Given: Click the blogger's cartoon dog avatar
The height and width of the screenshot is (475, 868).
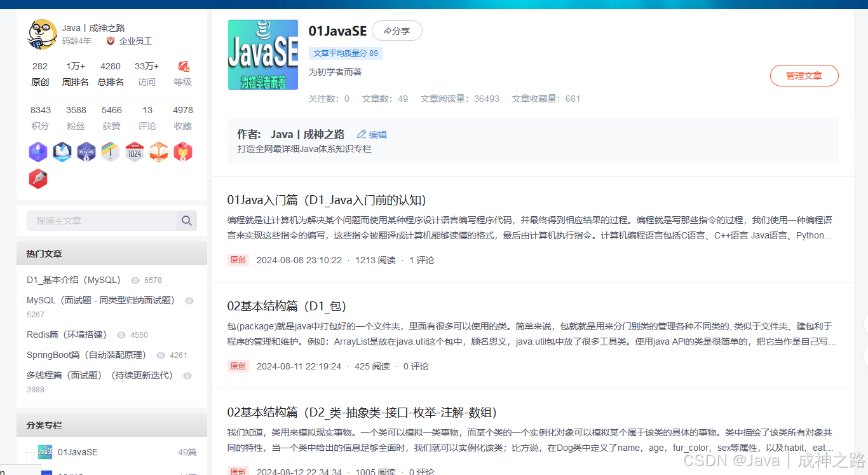Looking at the screenshot, I should click(x=42, y=34).
